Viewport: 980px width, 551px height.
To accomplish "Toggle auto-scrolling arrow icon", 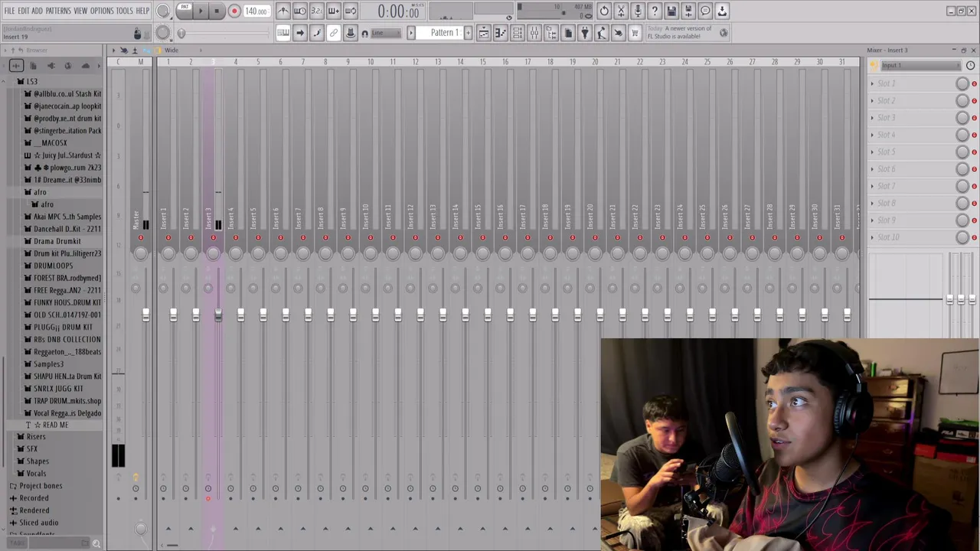I will 300,33.
